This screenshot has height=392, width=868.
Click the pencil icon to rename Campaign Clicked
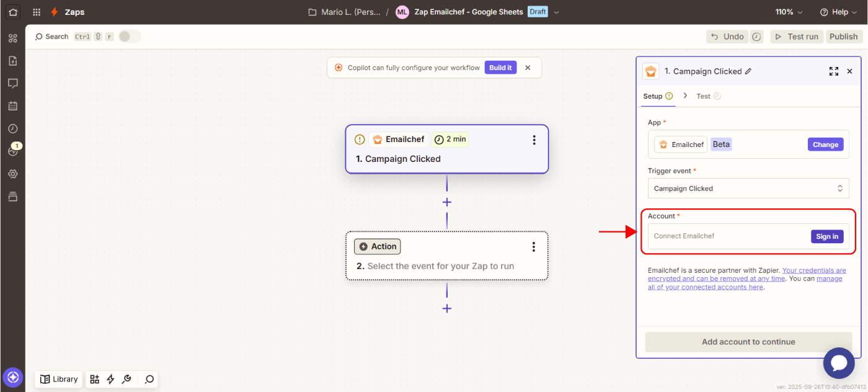(748, 71)
